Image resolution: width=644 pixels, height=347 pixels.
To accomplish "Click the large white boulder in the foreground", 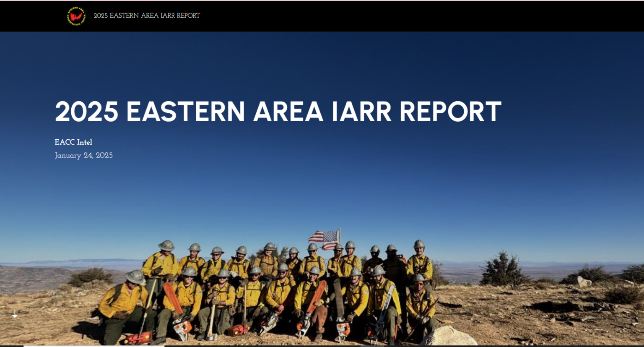I will tap(448, 337).
